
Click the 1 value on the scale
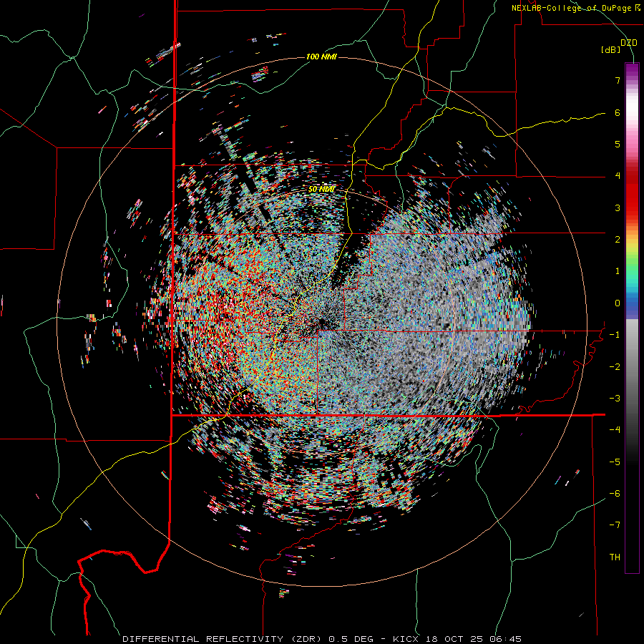click(618, 271)
